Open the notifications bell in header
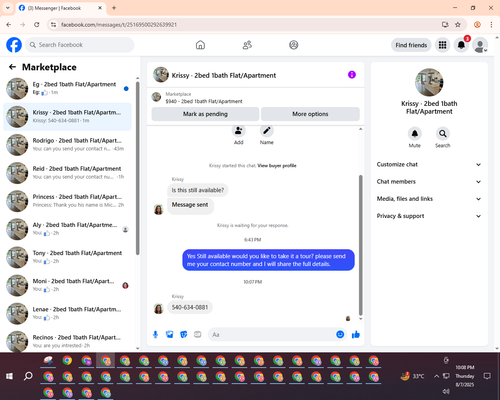Screen dimensions: 500x400 (461, 45)
